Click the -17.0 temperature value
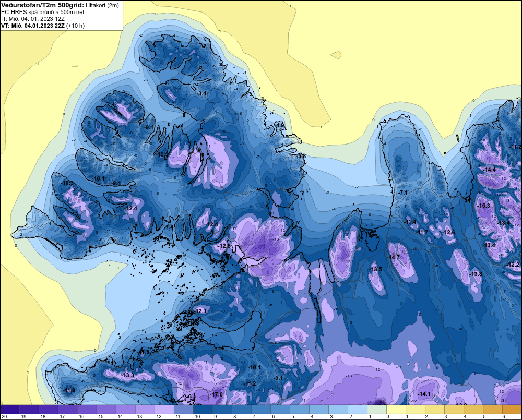The height and width of the screenshot is (420, 522). pos(216,394)
